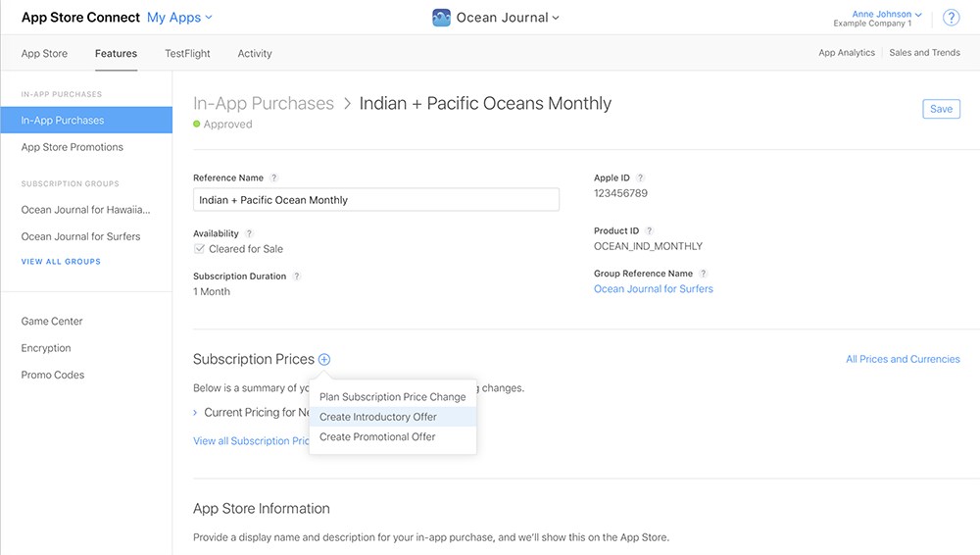Switch to the App Store tab

[x=44, y=53]
